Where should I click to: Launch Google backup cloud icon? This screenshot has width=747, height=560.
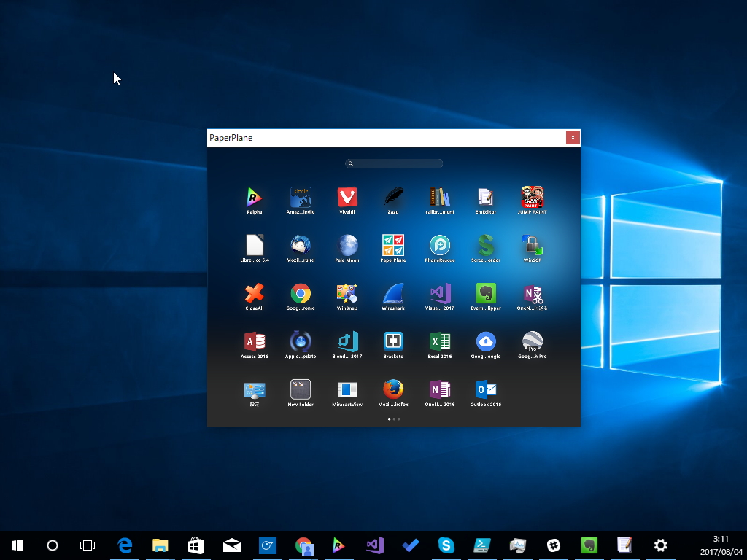[486, 341]
